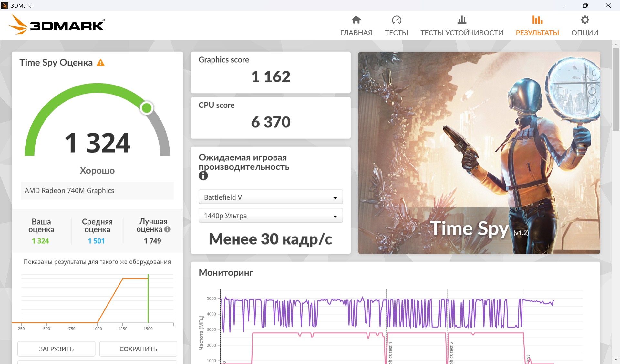This screenshot has height=364, width=620.
Task: Click the scroll down arrow
Action: click(616, 359)
